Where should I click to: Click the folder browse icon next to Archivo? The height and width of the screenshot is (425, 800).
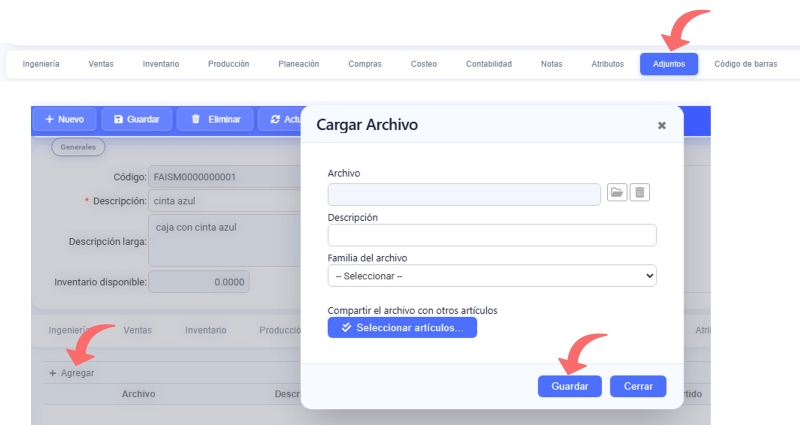617,193
